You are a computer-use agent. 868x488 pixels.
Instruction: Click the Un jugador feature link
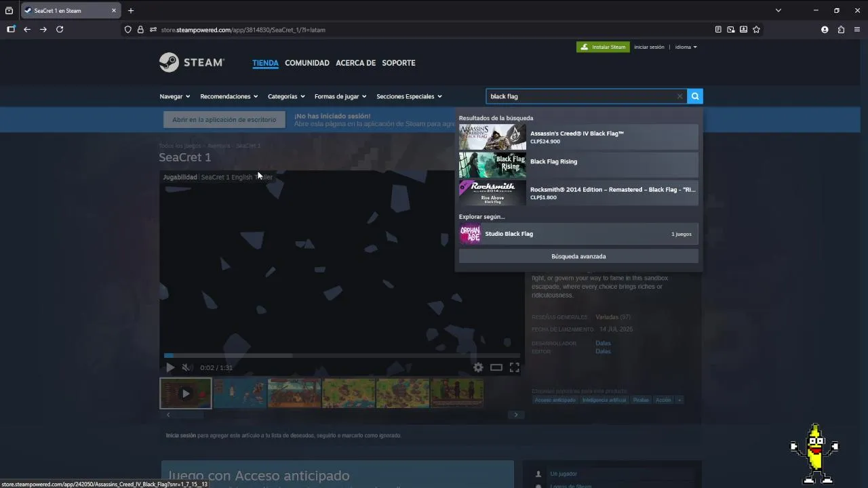[564, 474]
